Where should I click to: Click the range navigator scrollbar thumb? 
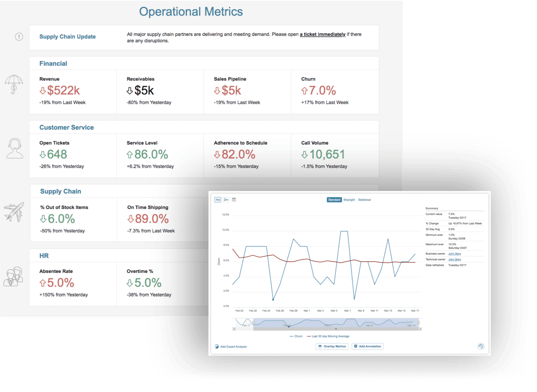(336, 329)
